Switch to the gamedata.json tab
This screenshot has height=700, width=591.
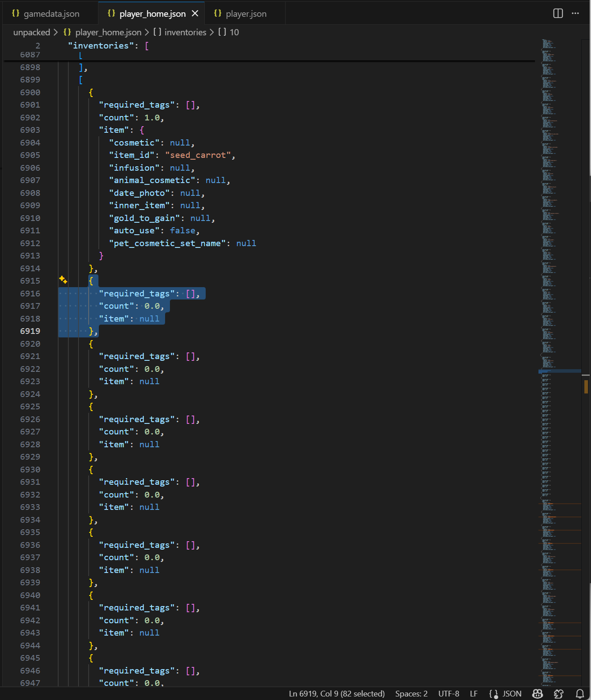pos(51,14)
